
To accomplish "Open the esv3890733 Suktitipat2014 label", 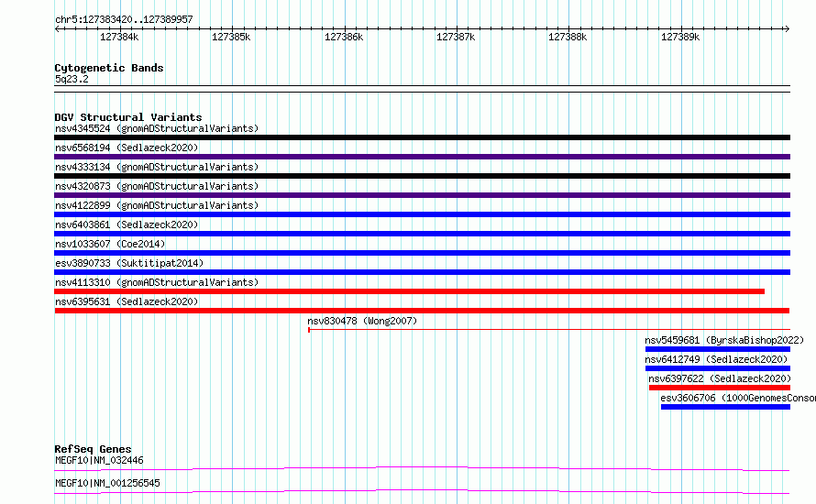I will tap(129, 263).
